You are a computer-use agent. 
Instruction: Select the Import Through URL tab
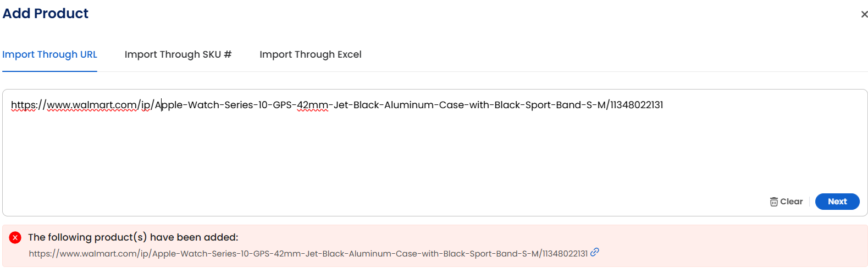point(49,54)
